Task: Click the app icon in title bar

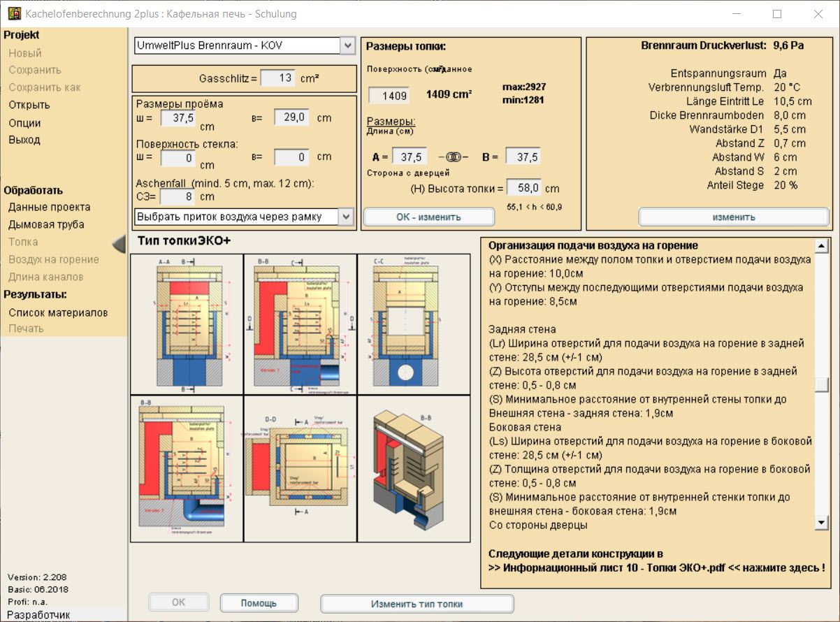Action: click(13, 14)
